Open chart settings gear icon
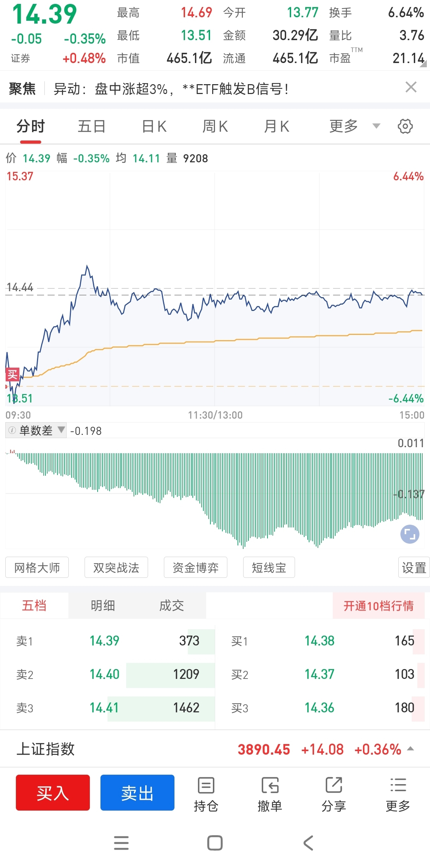 point(405,126)
